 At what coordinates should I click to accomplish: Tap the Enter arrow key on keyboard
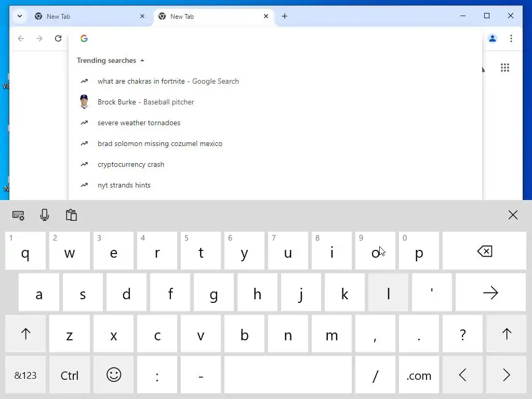(490, 292)
